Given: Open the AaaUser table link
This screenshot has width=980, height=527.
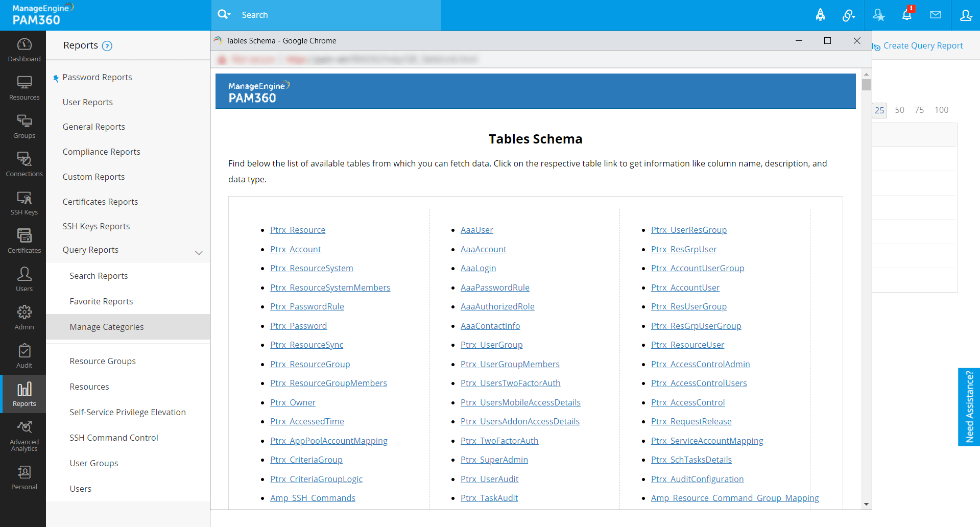Looking at the screenshot, I should (x=477, y=230).
